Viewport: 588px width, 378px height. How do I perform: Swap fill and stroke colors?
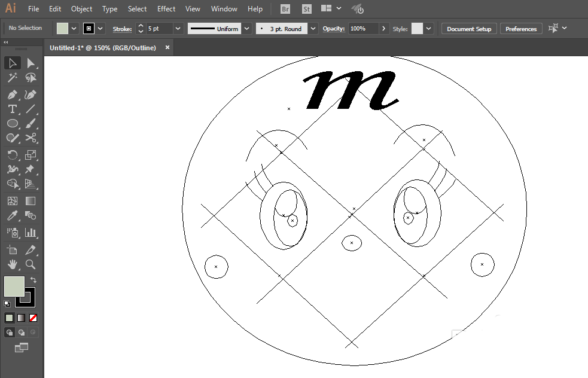point(33,279)
